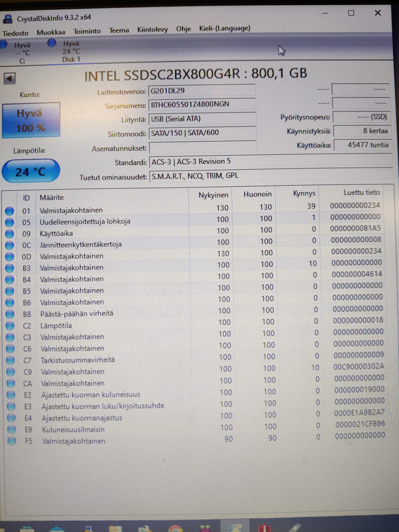Click status dot for attribute F5

pyautogui.click(x=12, y=441)
